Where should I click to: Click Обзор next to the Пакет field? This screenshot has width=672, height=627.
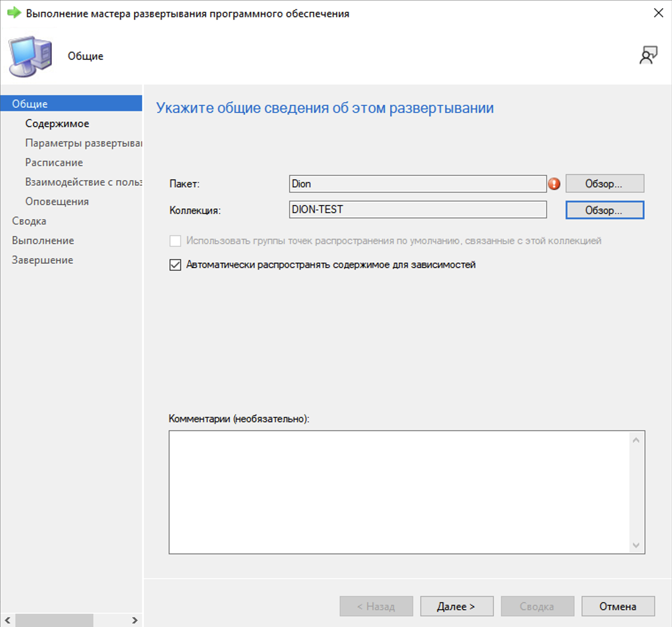[x=605, y=183]
